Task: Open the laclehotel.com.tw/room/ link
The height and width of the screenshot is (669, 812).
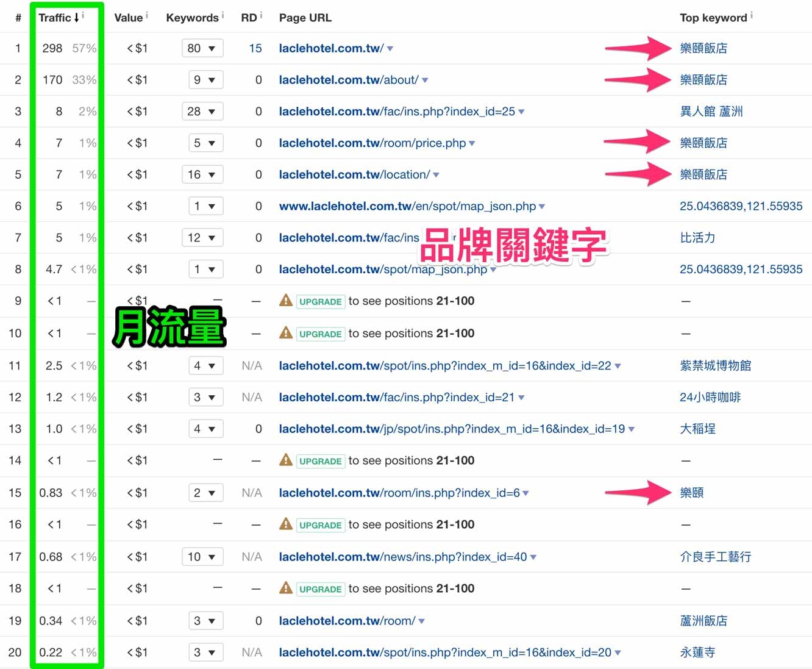Action: coord(347,621)
